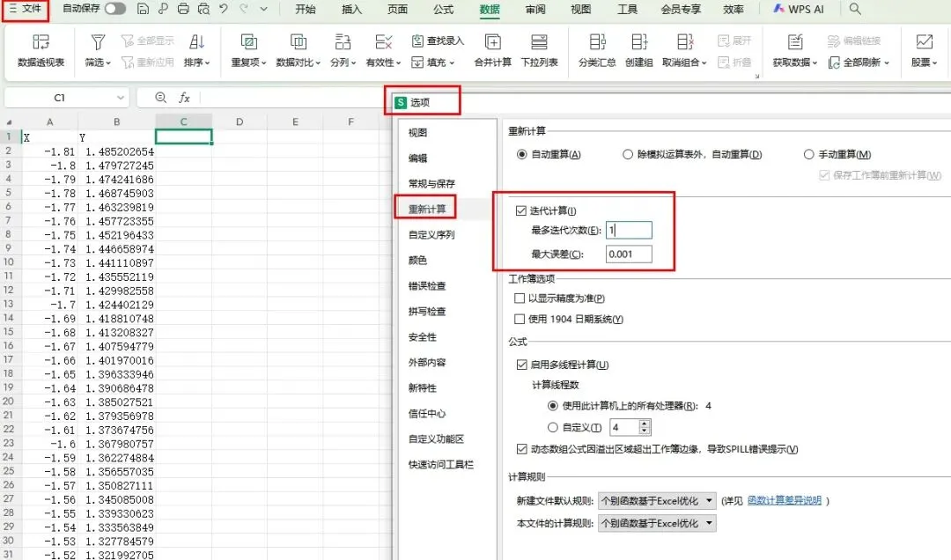Select 使用此计算机上的所有处理器 radio button
The image size is (951, 560).
(x=552, y=405)
